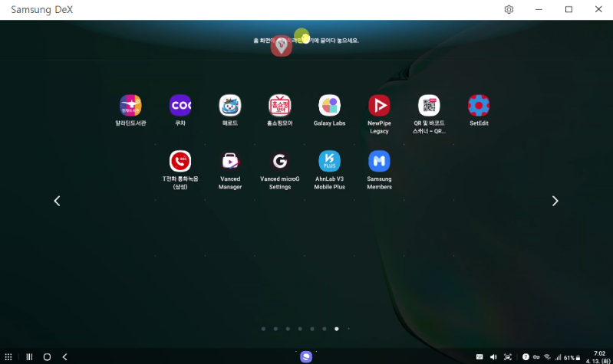Open Samsung Members app
This screenshot has height=364, width=613.
[379, 161]
